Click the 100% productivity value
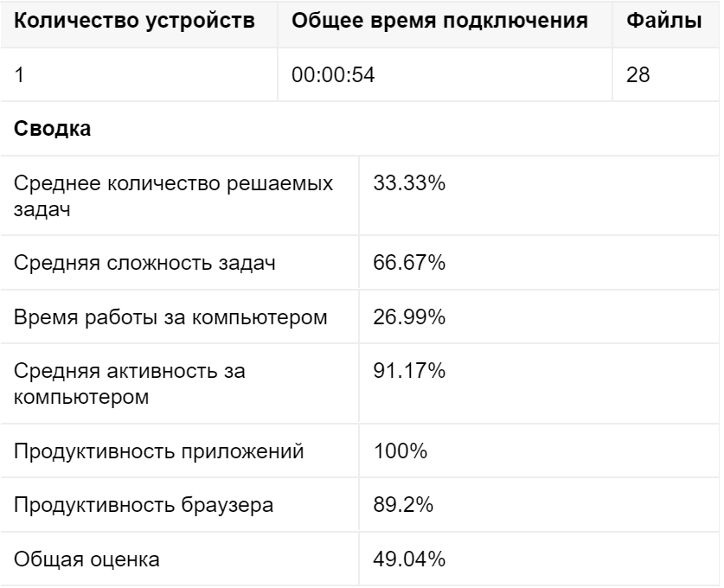 [x=400, y=451]
